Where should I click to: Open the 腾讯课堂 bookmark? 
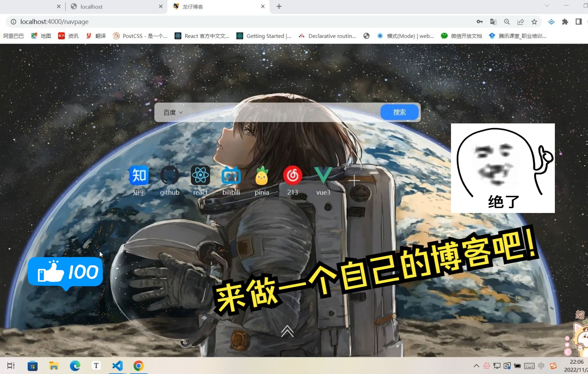[518, 36]
